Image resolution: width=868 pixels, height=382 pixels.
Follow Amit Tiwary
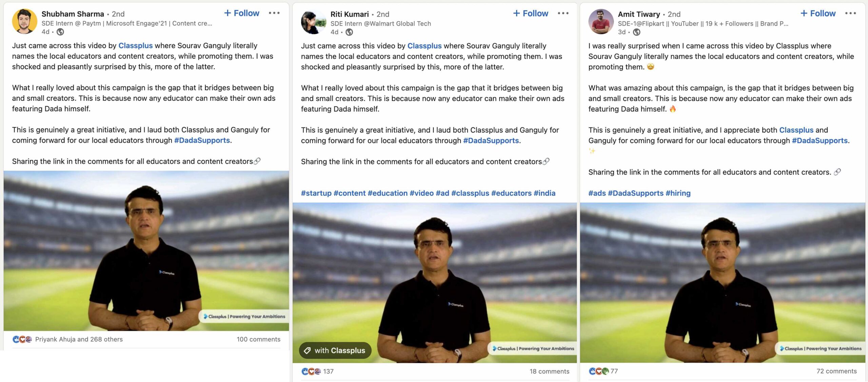pos(818,14)
